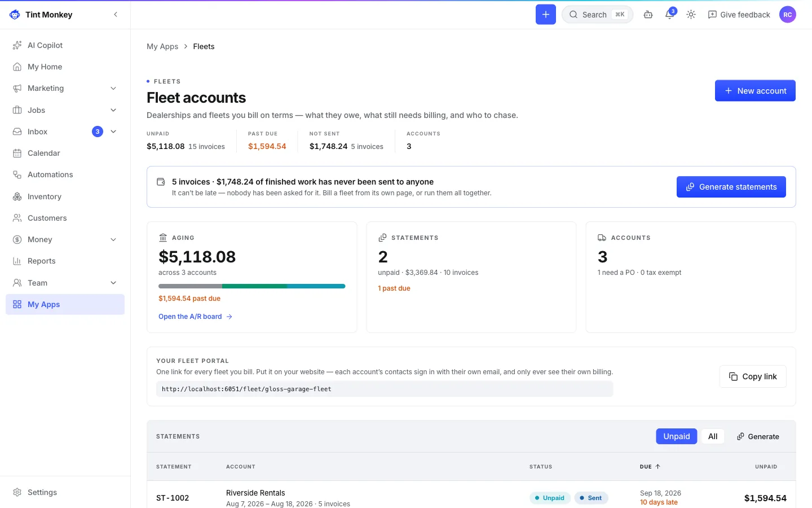Click the aging progress bar
The width and height of the screenshot is (812, 508).
(251, 286)
